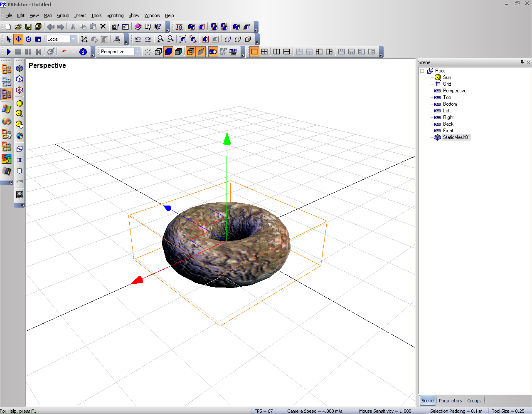This screenshot has height=414, width=532.
Task: Expand the view mode toolbar overflow arrow
Action: coord(243,52)
